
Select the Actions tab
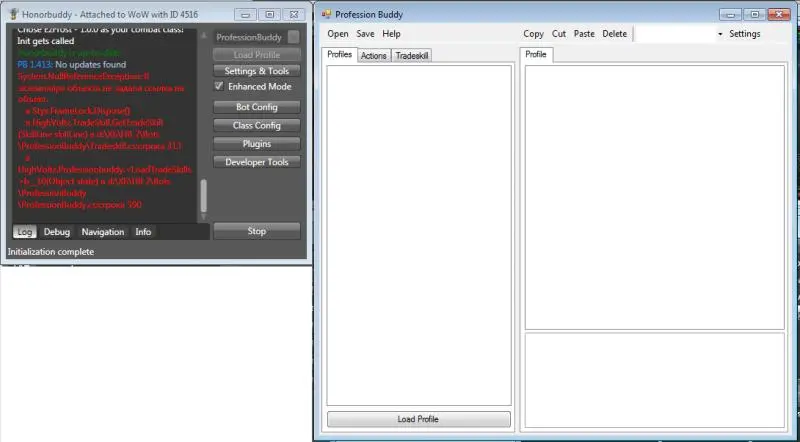point(373,56)
